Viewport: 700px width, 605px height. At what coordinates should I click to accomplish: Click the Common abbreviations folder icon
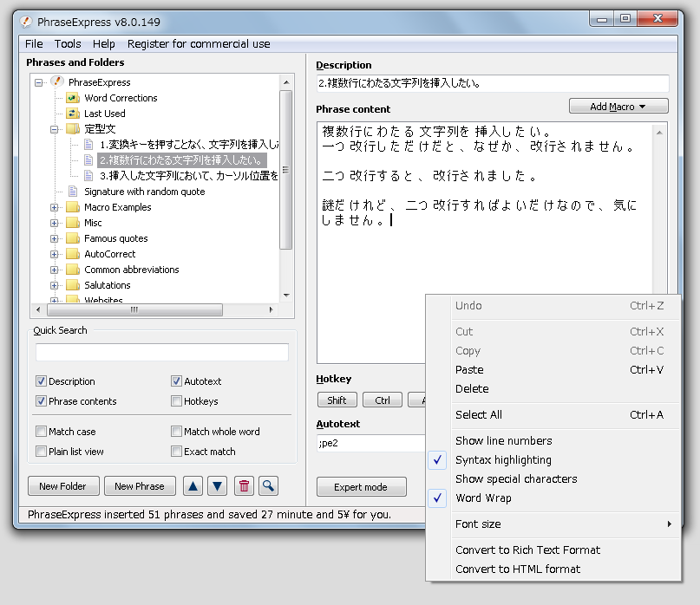[x=72, y=270]
